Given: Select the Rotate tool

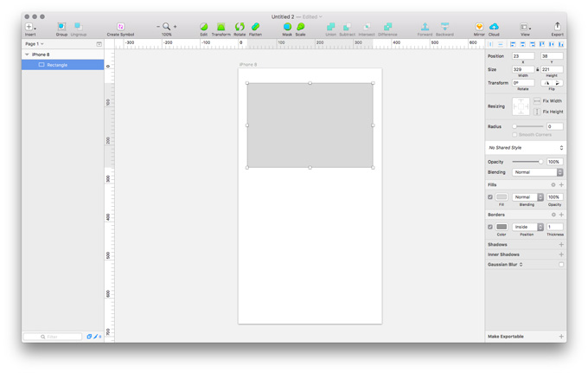Looking at the screenshot, I should pyautogui.click(x=240, y=27).
